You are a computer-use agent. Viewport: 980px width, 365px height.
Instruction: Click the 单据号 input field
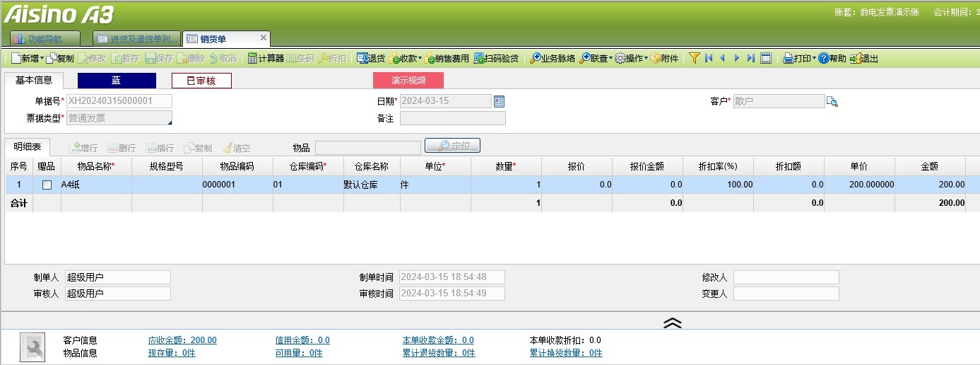119,101
